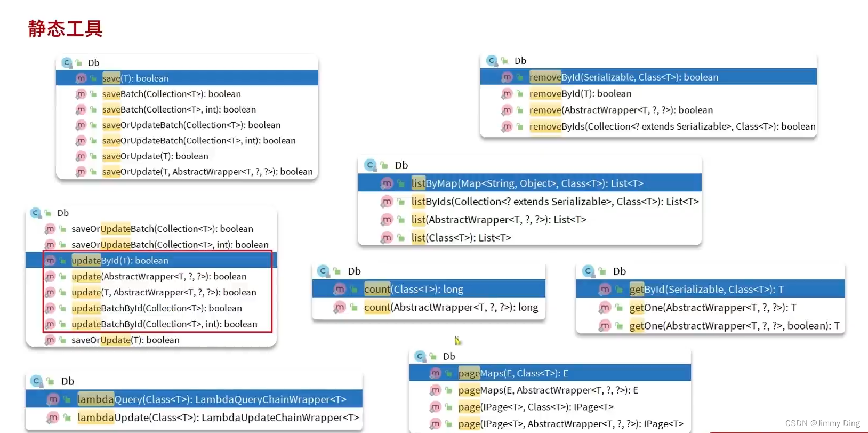Click the method icon beside updateById(T): boolean

pos(50,261)
